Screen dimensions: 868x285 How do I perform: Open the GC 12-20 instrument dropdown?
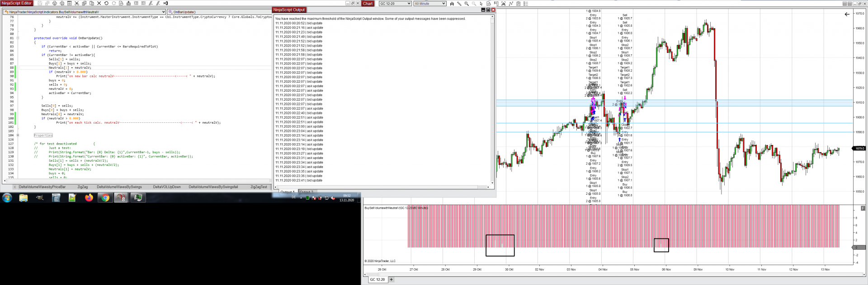(395, 4)
